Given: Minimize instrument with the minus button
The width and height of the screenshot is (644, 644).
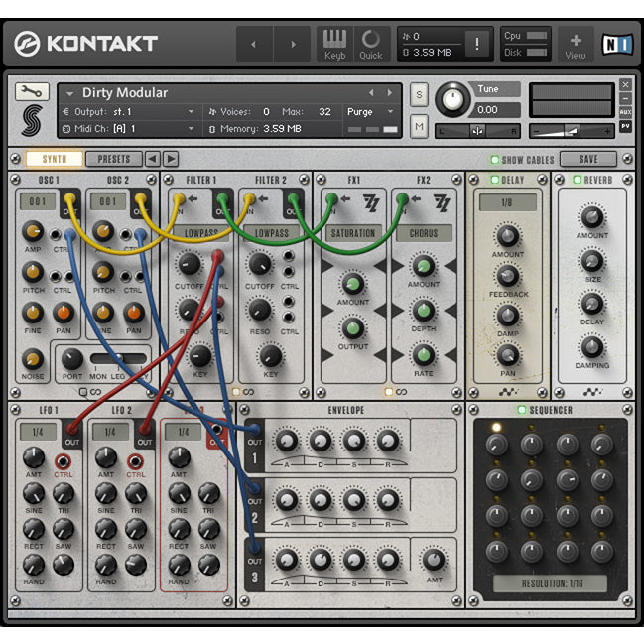Looking at the screenshot, I should (625, 98).
